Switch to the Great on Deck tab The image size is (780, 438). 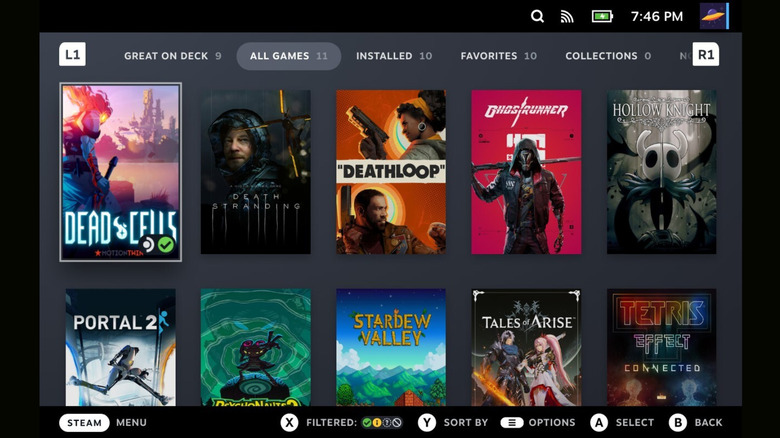pyautogui.click(x=173, y=56)
